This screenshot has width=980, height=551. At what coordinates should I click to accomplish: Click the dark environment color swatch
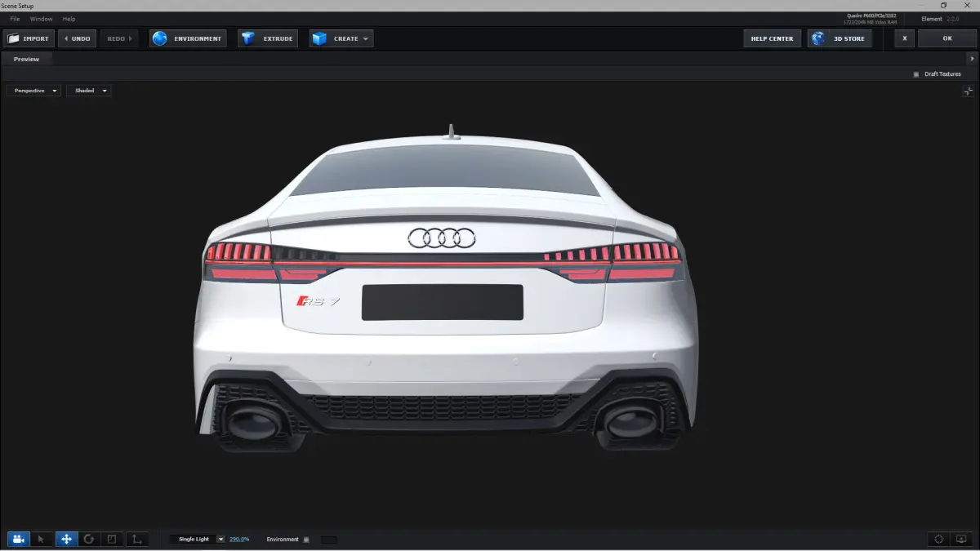329,540
